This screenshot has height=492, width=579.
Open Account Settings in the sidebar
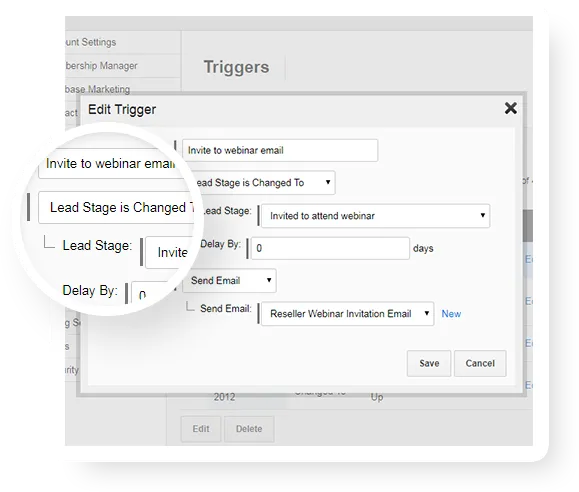(x=90, y=42)
